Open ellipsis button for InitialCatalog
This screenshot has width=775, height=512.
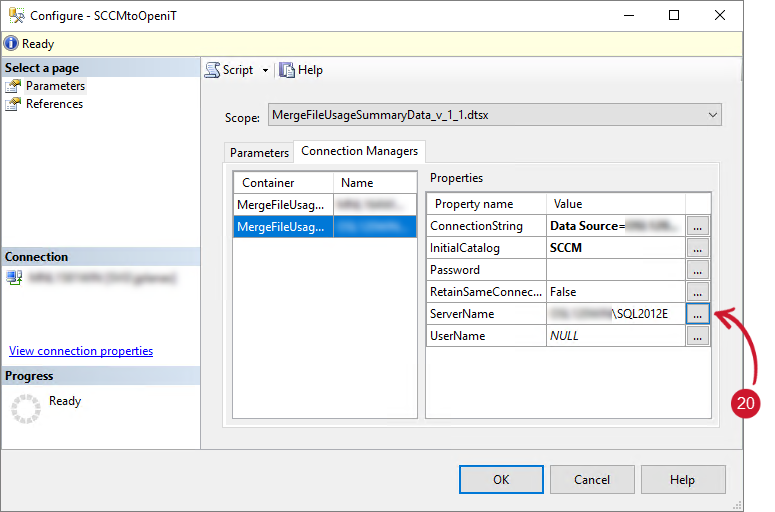pyautogui.click(x=697, y=248)
